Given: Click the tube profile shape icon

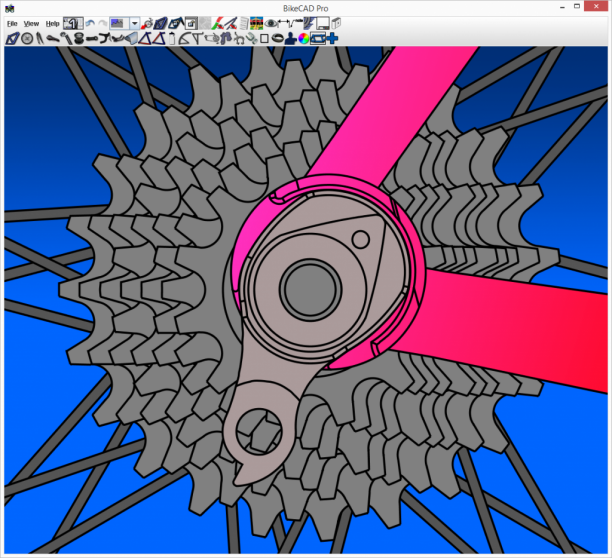Looking at the screenshot, I should point(132,39).
